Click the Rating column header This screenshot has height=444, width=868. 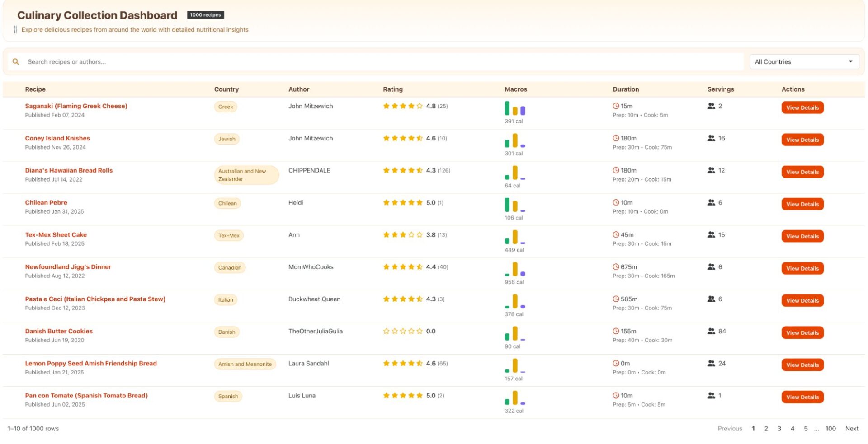click(x=392, y=89)
